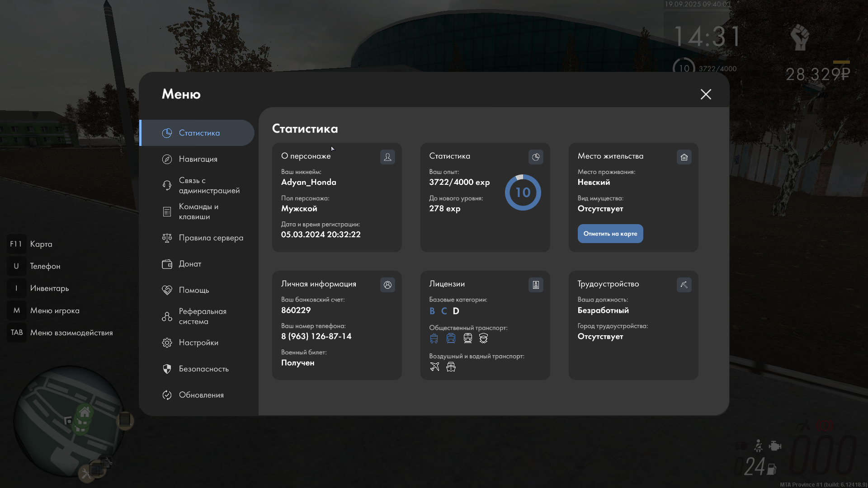Click the profile icon in О персонаже card

(387, 157)
